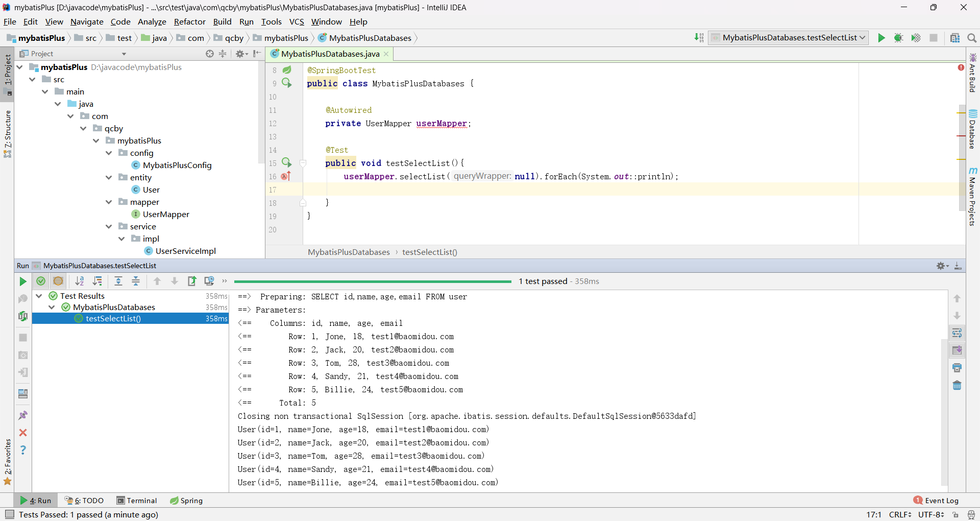The width and height of the screenshot is (980, 521).
Task: Open test history import icon
Action: (x=209, y=281)
